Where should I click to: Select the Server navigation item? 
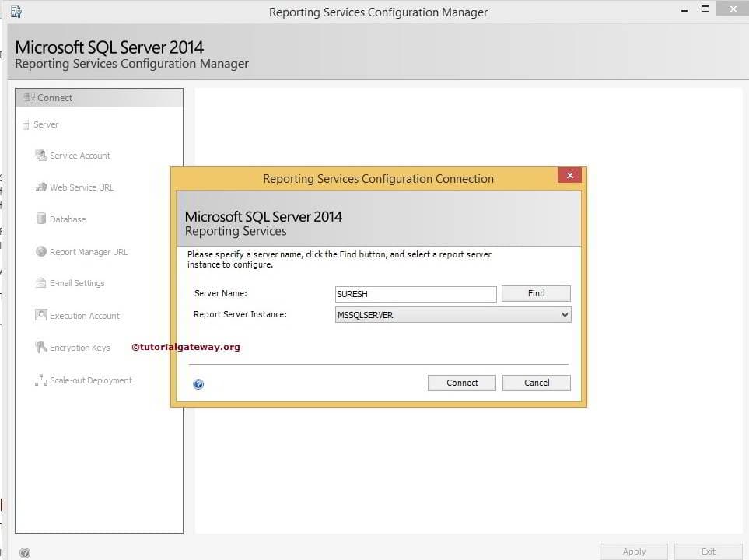tap(45, 124)
